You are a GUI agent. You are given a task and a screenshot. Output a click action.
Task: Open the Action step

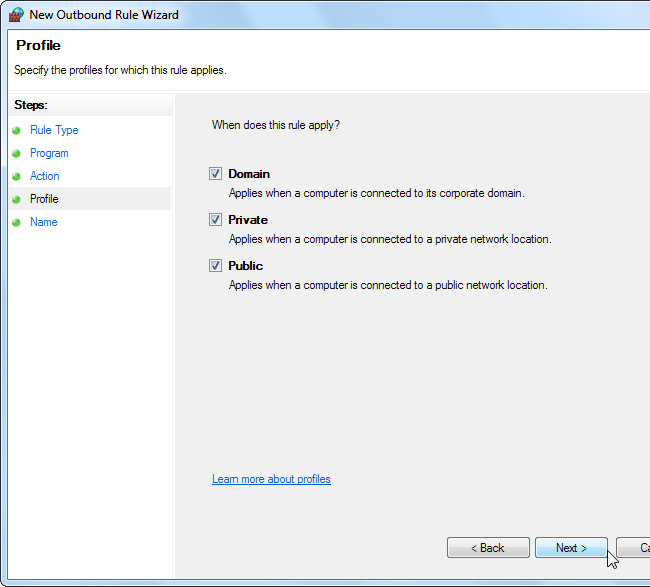(x=45, y=176)
